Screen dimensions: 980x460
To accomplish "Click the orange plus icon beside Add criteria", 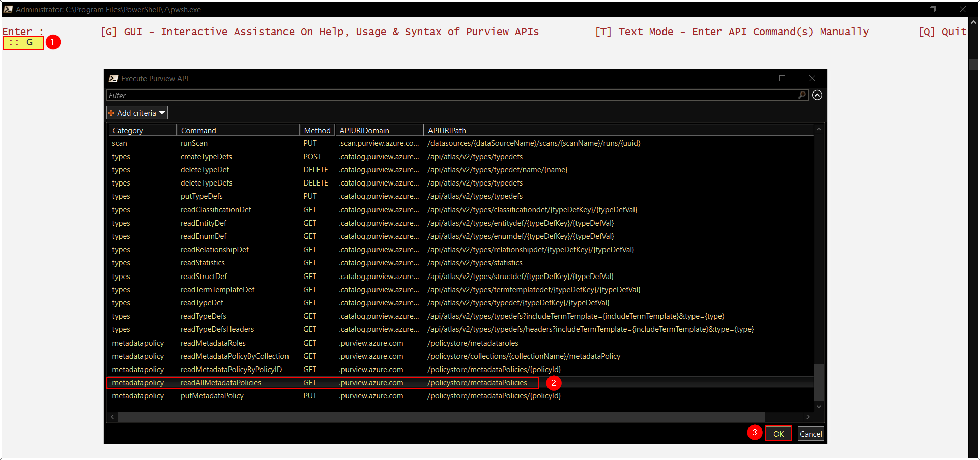I will tap(111, 113).
